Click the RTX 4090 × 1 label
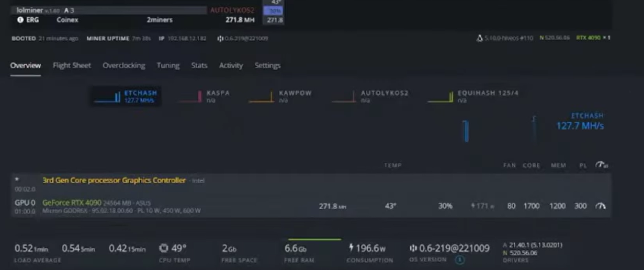 point(593,38)
